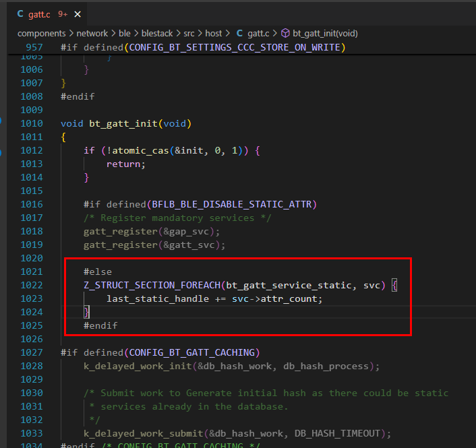Click the #endif on line 1008
The height and width of the screenshot is (448, 476).
(x=78, y=97)
